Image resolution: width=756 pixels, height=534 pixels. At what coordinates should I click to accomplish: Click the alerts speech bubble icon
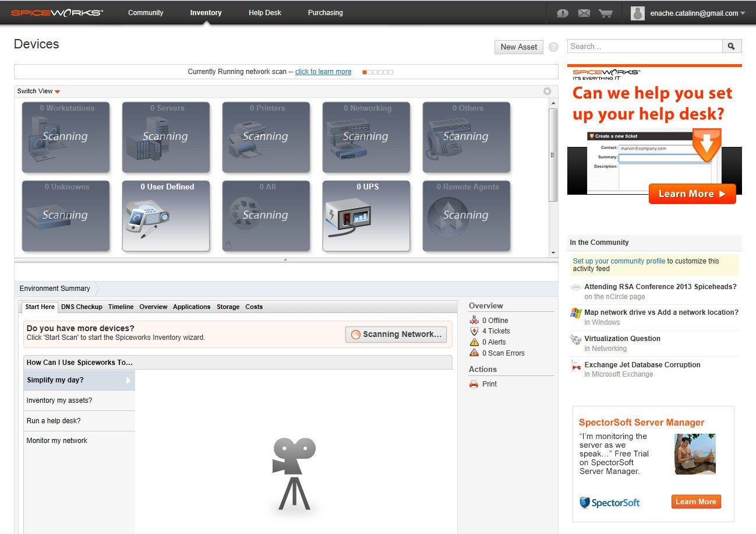coord(562,13)
